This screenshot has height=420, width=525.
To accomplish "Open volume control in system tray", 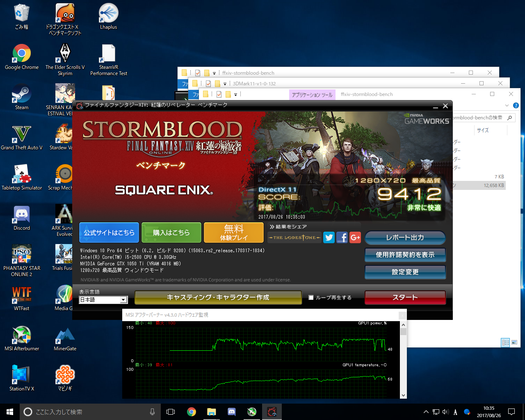I will (445, 412).
